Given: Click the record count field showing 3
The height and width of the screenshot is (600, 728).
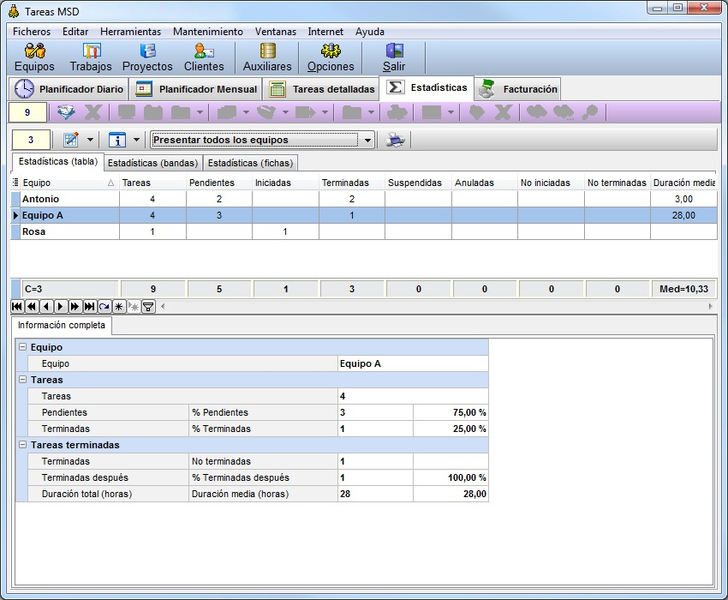Looking at the screenshot, I should coord(31,140).
